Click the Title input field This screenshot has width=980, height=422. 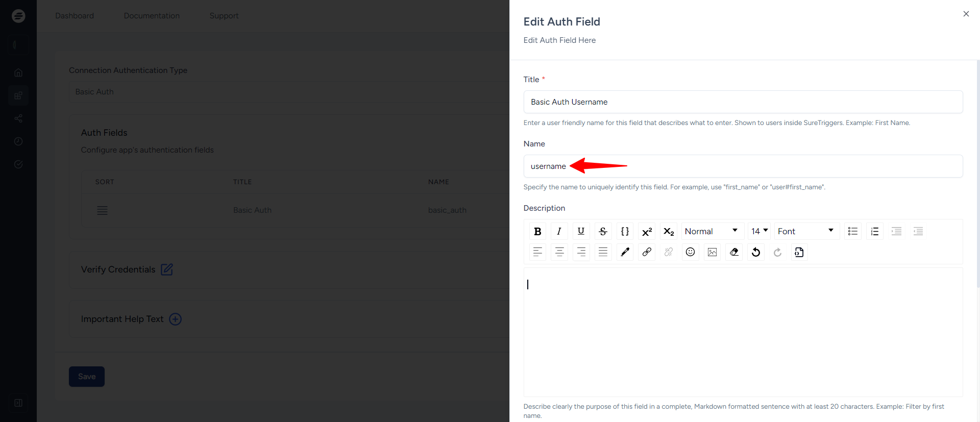point(743,102)
